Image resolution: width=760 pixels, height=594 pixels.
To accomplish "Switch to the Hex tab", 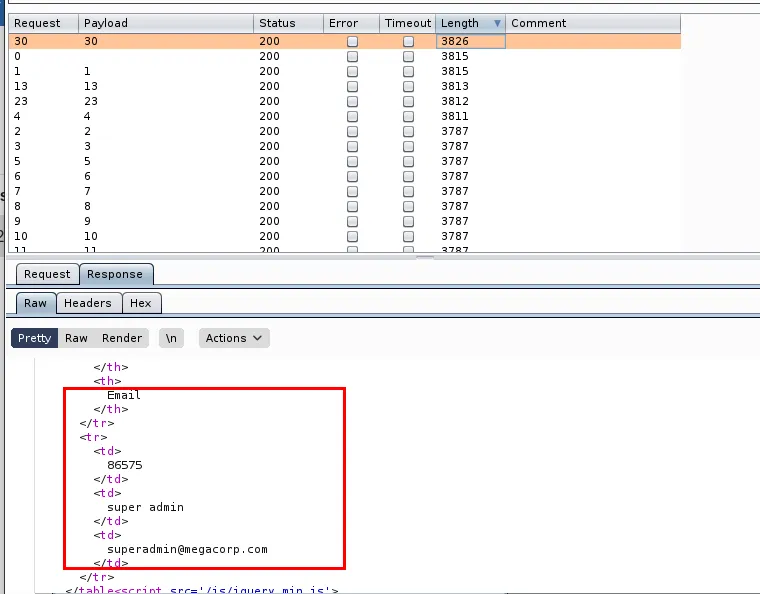I will tap(141, 303).
